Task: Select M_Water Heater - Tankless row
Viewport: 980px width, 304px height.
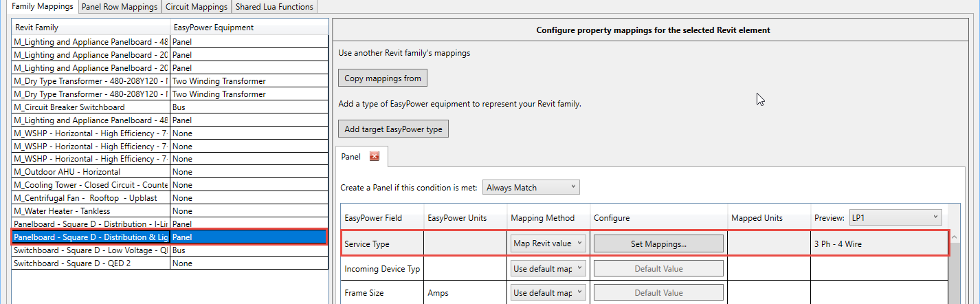Action: click(x=91, y=211)
